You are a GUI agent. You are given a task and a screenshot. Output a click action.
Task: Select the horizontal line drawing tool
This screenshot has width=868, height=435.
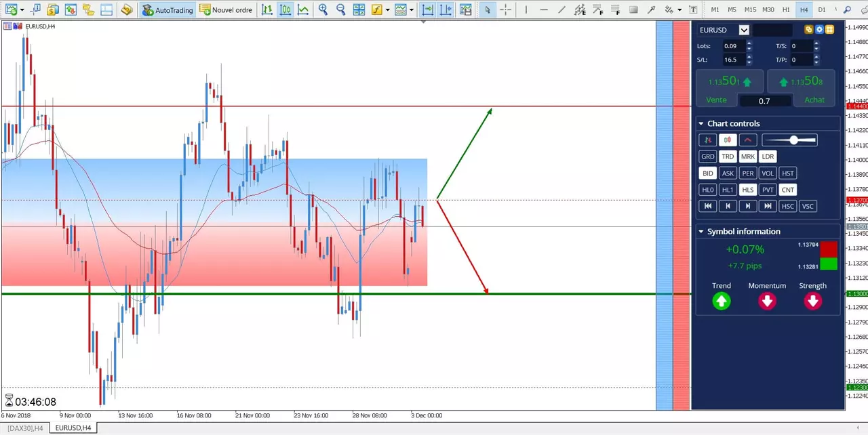[543, 9]
